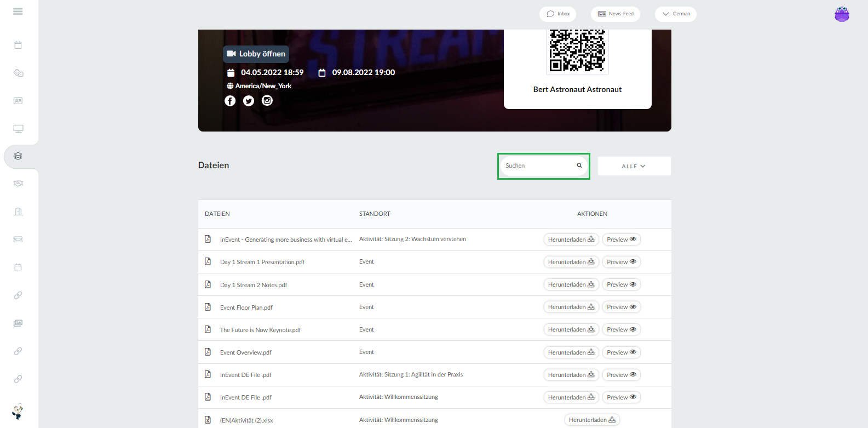The image size is (868, 428).
Task: Open the hamburger menu in the sidebar
Action: 18,12
